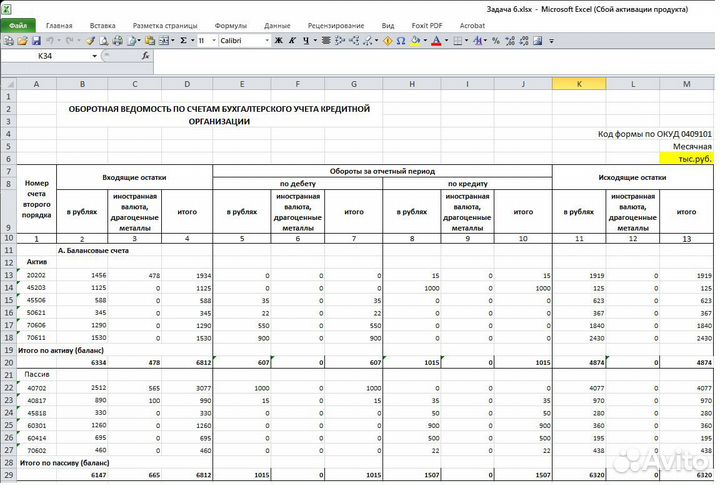Click the red font color swatch
The image size is (720, 486).
tap(436, 41)
